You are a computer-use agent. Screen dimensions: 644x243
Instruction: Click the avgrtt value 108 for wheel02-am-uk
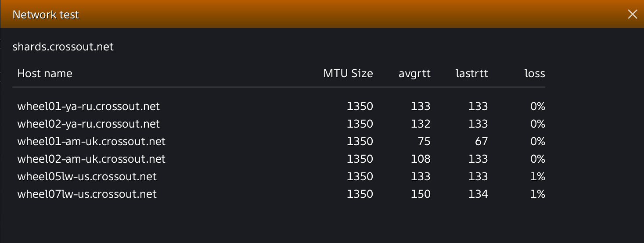point(421,159)
